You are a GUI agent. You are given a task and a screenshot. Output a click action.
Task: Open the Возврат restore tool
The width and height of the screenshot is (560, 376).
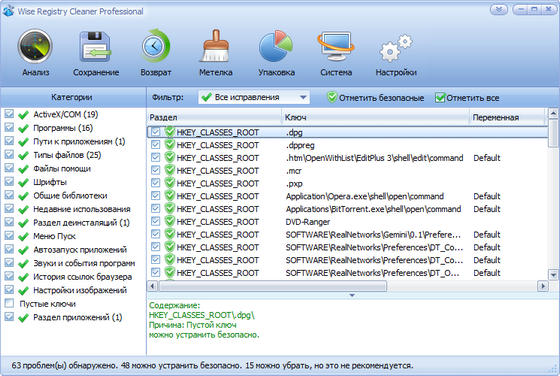click(155, 46)
